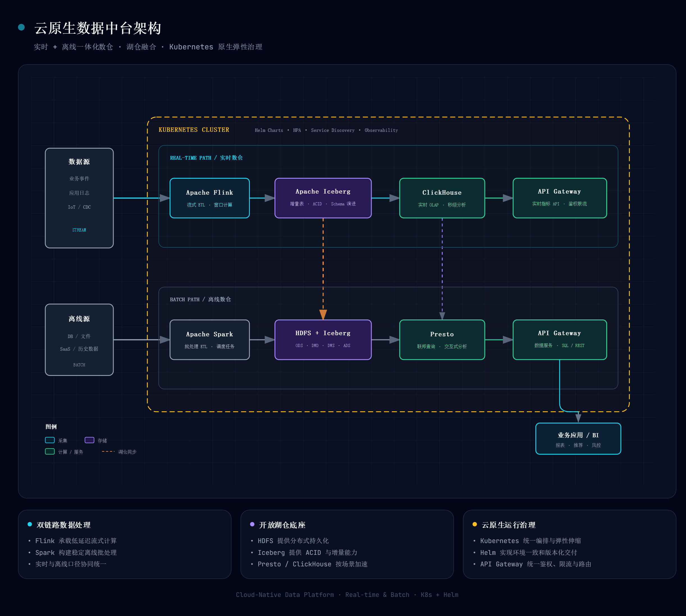Click the 云原生数据中台架构 title
This screenshot has width=686, height=616.
(97, 28)
